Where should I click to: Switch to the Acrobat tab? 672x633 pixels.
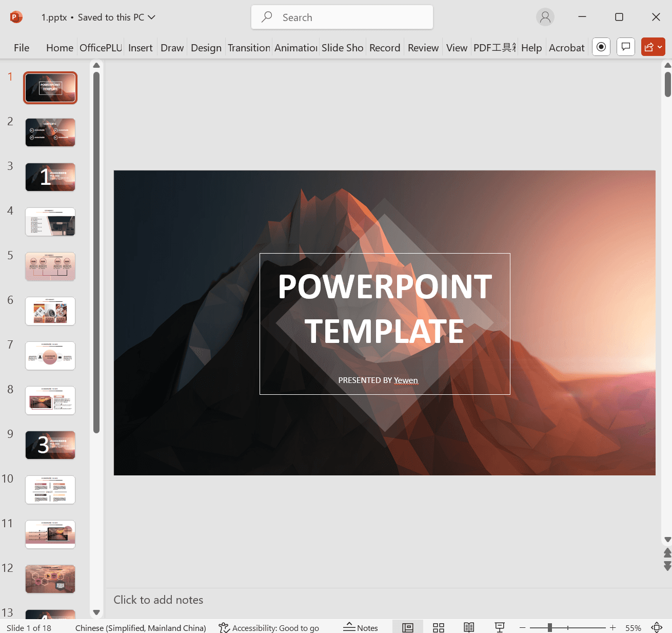click(x=566, y=48)
